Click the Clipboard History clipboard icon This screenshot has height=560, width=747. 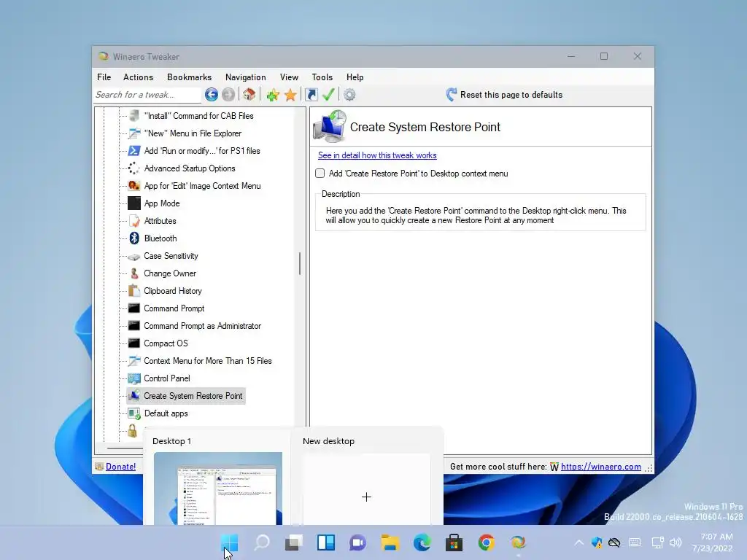coord(134,291)
